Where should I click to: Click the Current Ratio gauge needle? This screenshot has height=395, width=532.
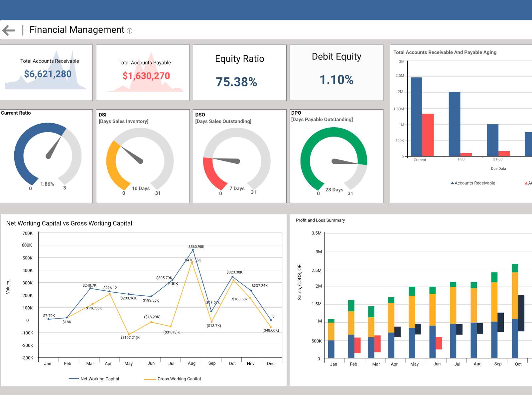point(53,148)
